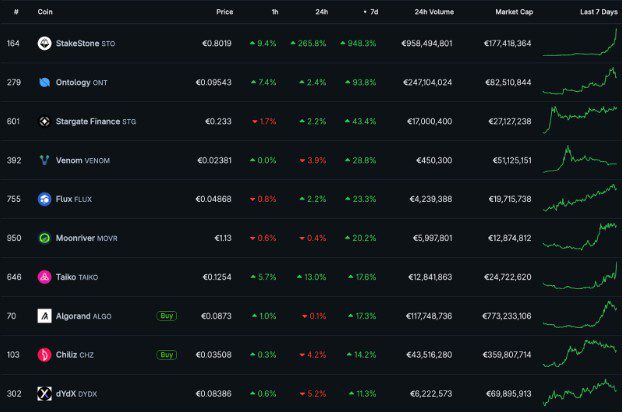622x412 pixels.
Task: Click the Stargate Finance logo icon
Action: click(44, 121)
